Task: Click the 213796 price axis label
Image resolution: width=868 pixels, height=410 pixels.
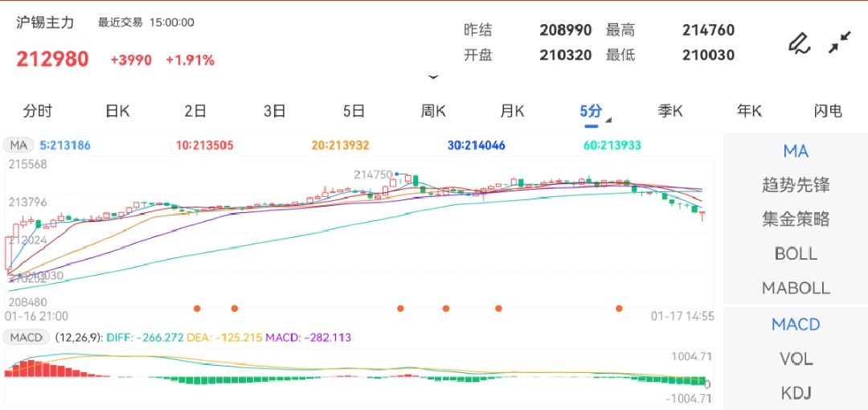Action: click(x=27, y=203)
